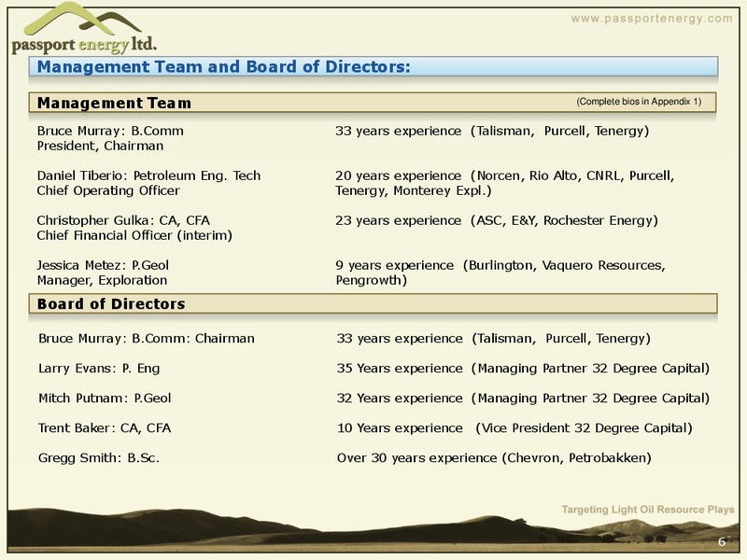Select 'Gregg Smith: B.Sc.'
This screenshot has width=747, height=560.
tap(99, 458)
